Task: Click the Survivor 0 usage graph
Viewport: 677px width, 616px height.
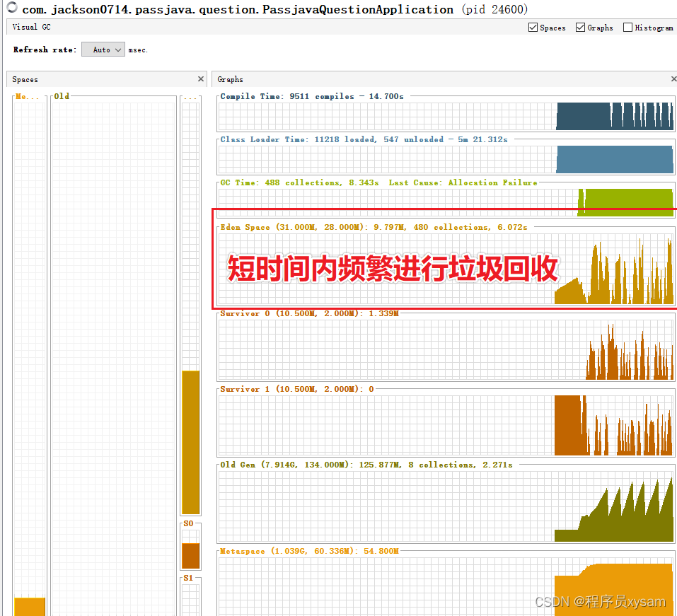Action: tap(446, 349)
